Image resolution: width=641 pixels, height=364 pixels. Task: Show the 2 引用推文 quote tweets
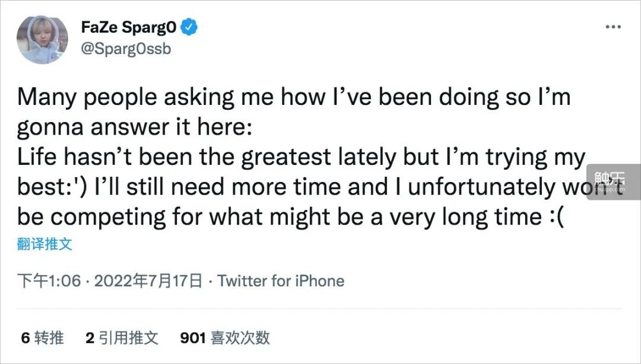tap(122, 338)
